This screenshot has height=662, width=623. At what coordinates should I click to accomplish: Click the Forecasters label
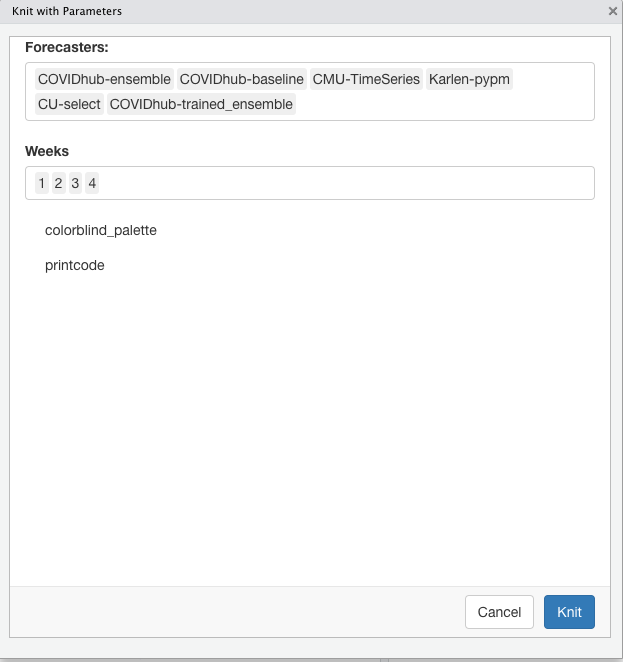pos(67,47)
